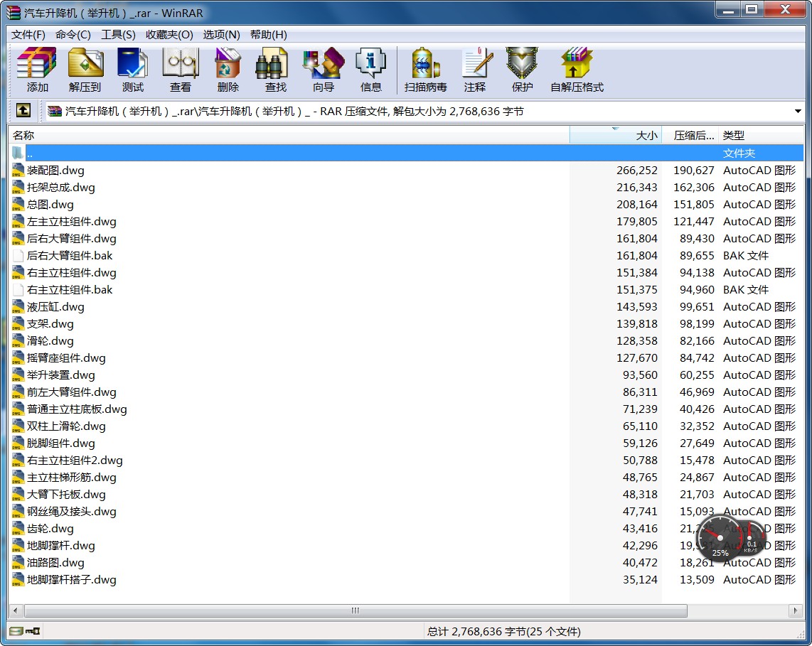Click the 自解压格式 (SFX) icon
Image resolution: width=812 pixels, height=646 pixels.
[576, 70]
